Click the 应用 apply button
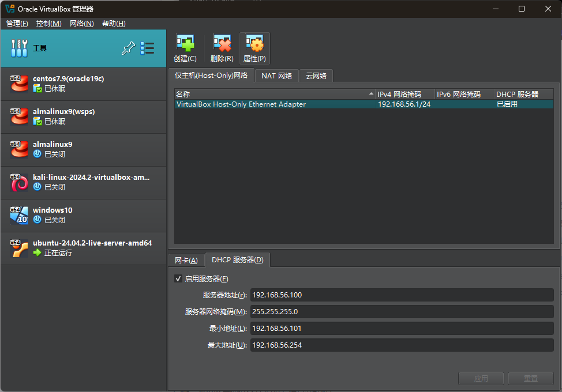Image resolution: width=562 pixels, height=392 pixels. pos(481,379)
